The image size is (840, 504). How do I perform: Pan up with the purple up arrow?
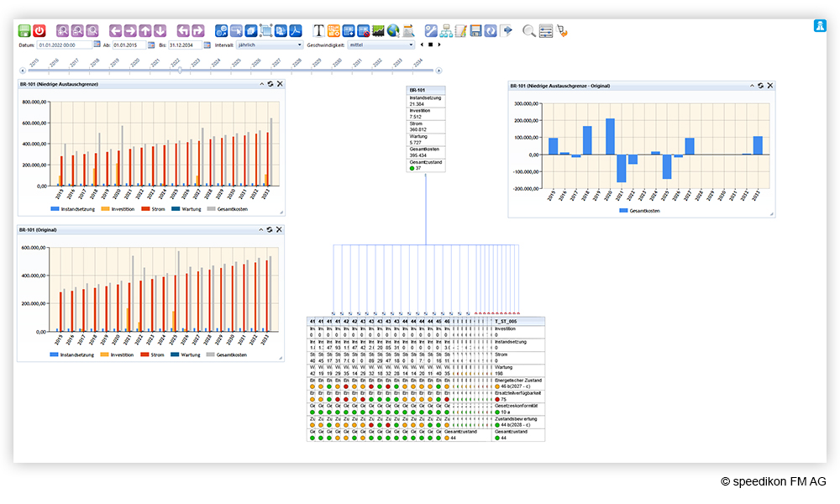pos(145,31)
